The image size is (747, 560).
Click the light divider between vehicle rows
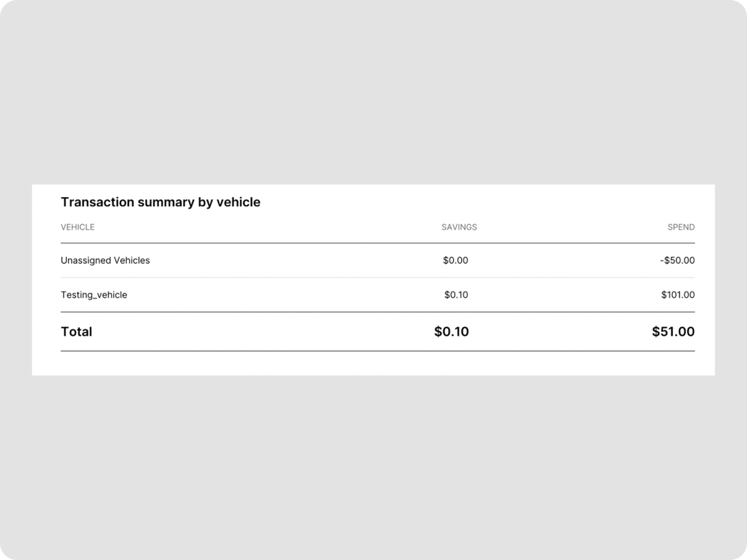378,277
